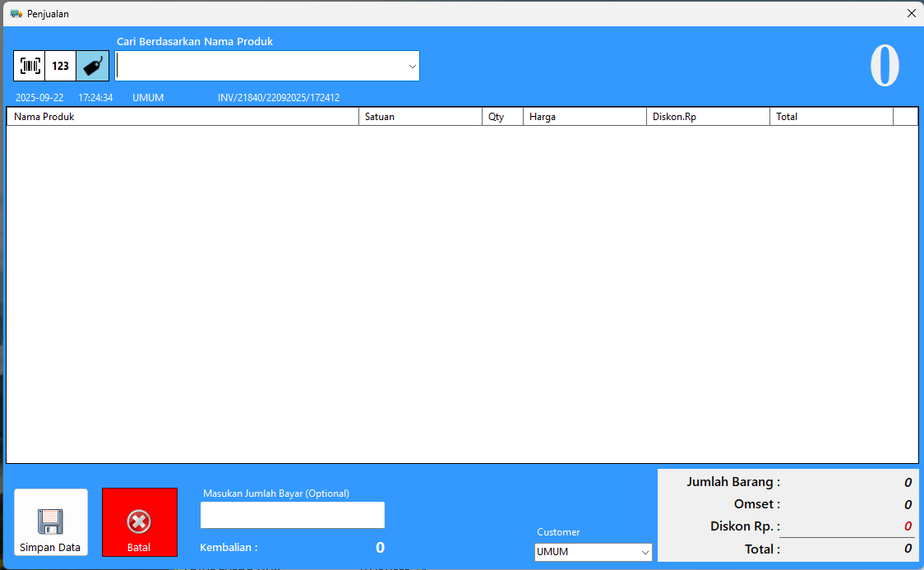Click the Qty column header
This screenshot has height=570, width=924.
tap(502, 117)
